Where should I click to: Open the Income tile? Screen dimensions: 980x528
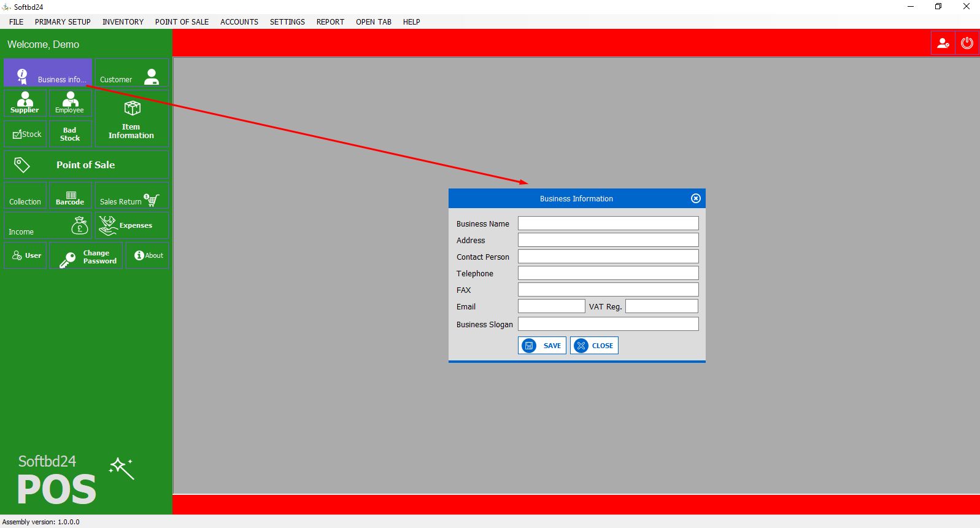(x=48, y=225)
